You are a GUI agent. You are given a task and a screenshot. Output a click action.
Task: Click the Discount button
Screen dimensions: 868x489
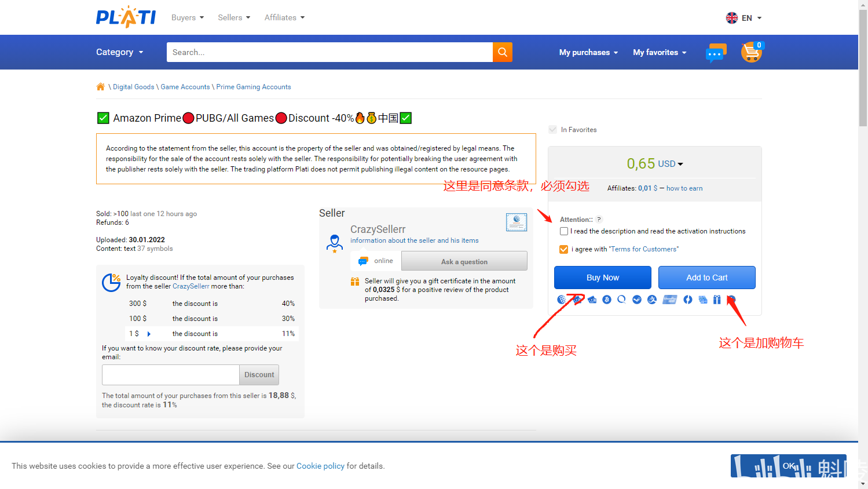[x=259, y=375]
